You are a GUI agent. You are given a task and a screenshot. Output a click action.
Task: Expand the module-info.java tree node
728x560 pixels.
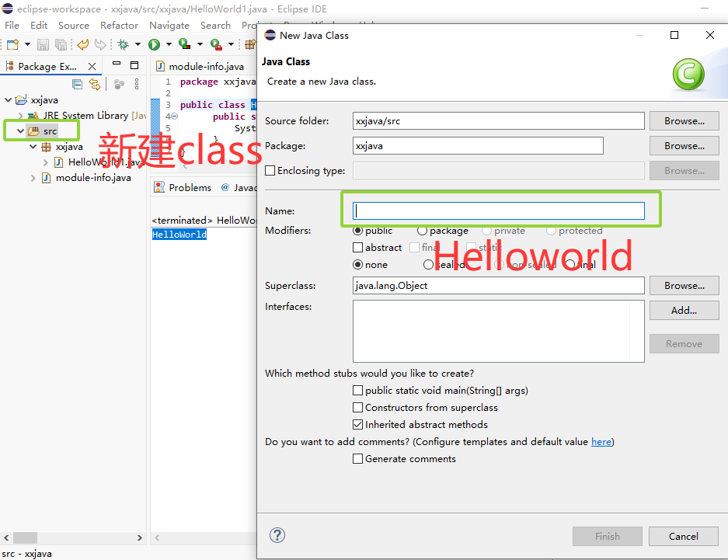coord(33,178)
